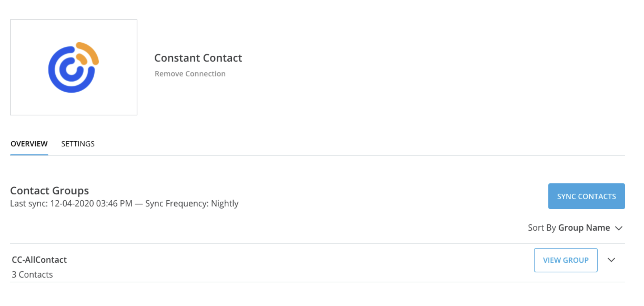644x306 pixels.
Task: Switch to the SETTINGS tab
Action: point(78,144)
